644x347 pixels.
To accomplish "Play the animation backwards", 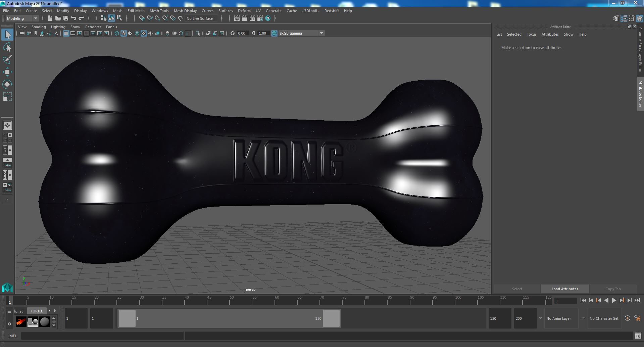I will [606, 301].
